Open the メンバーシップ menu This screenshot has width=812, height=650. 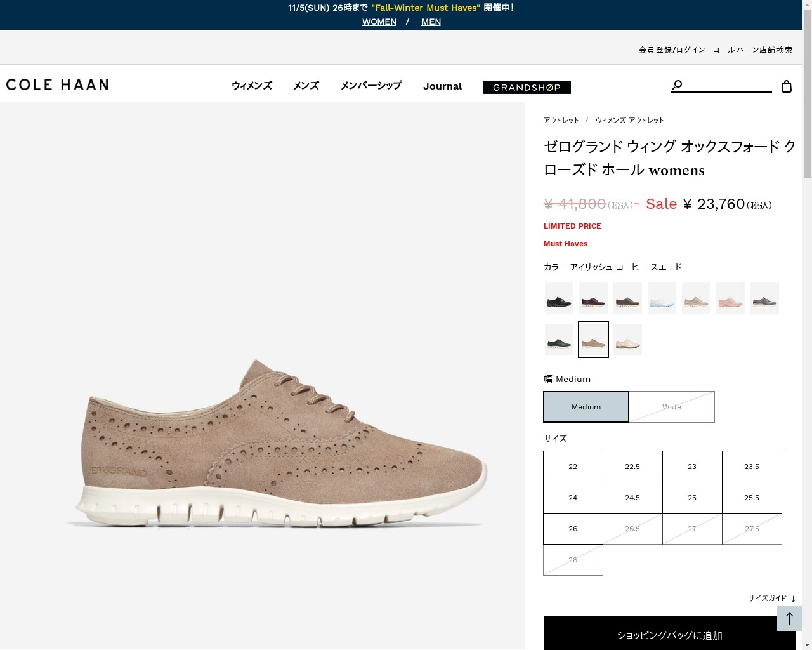371,86
